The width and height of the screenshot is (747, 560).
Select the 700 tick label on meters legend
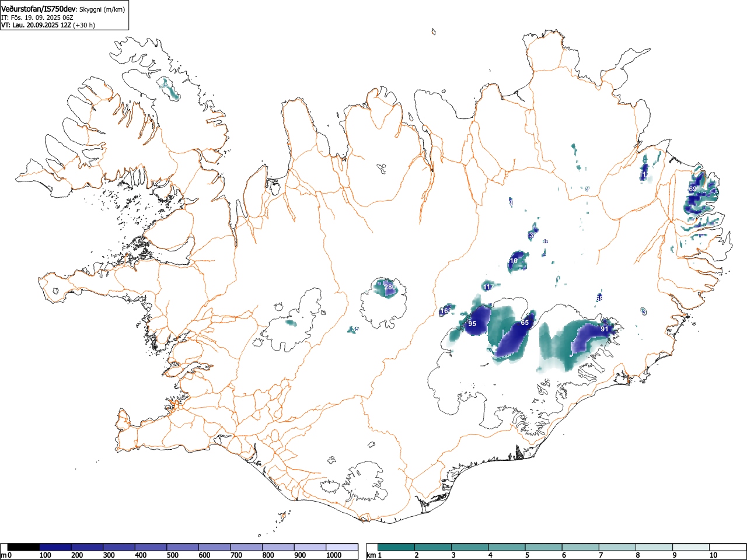[x=236, y=555]
